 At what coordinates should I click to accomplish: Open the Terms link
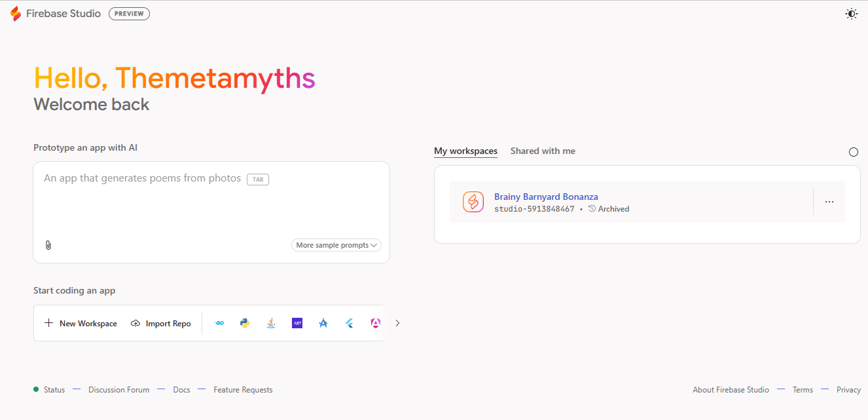pyautogui.click(x=803, y=390)
